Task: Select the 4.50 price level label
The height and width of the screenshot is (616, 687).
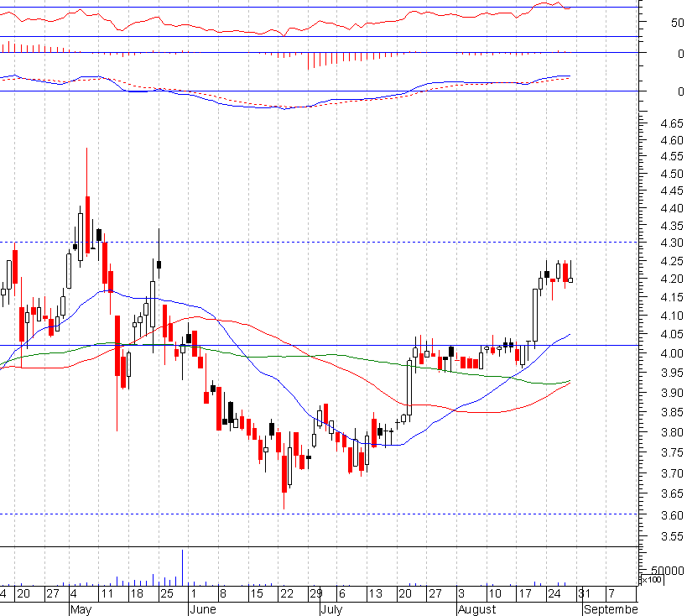Action: point(672,174)
